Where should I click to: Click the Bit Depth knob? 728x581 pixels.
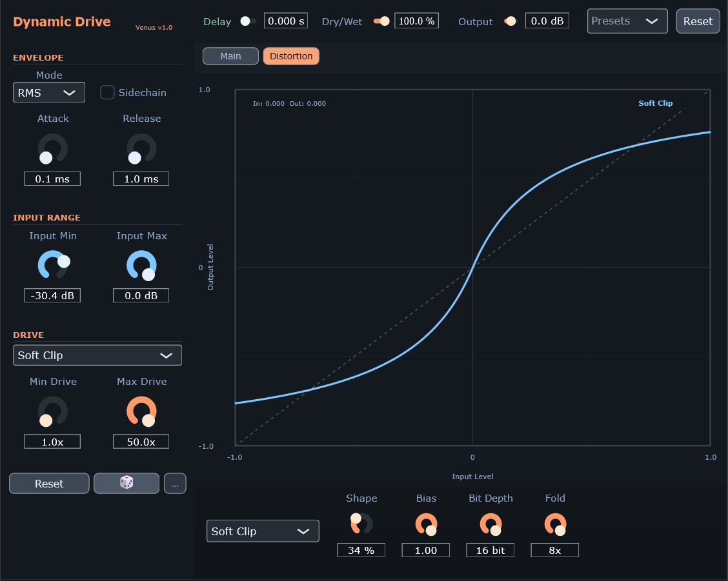(x=490, y=524)
